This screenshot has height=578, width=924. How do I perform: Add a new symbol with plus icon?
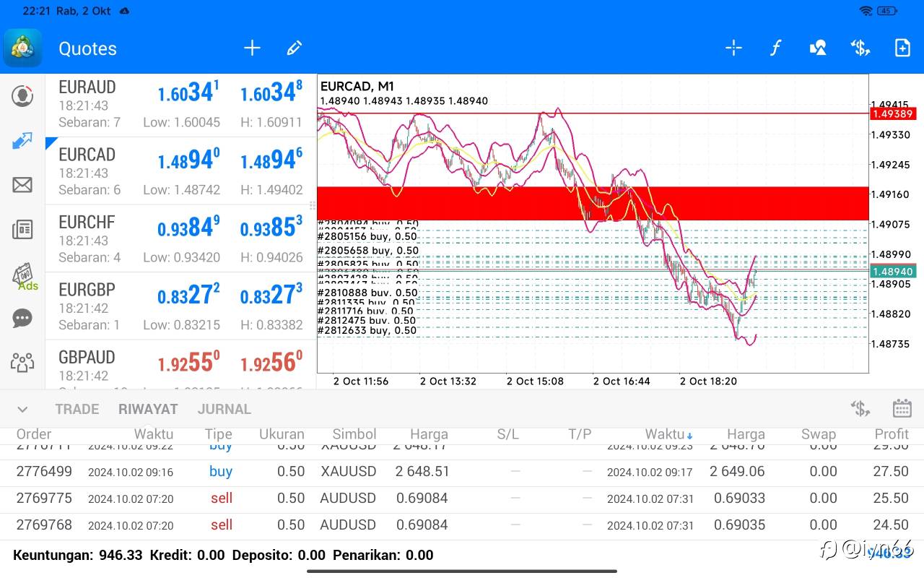[x=252, y=48]
